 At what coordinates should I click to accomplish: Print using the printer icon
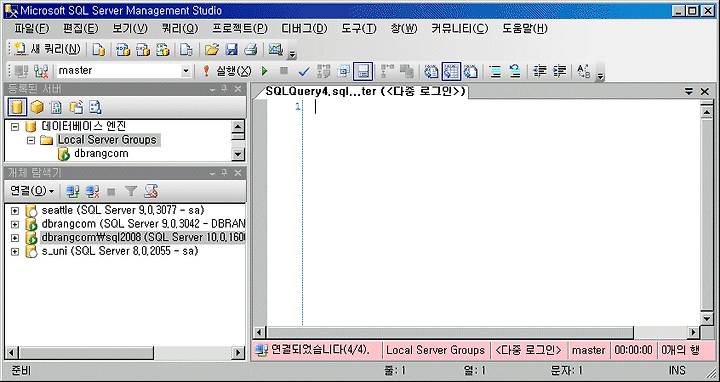click(x=251, y=49)
